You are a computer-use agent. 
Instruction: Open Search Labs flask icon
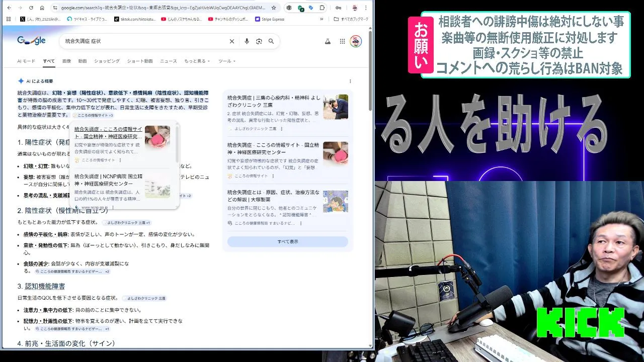(x=328, y=41)
